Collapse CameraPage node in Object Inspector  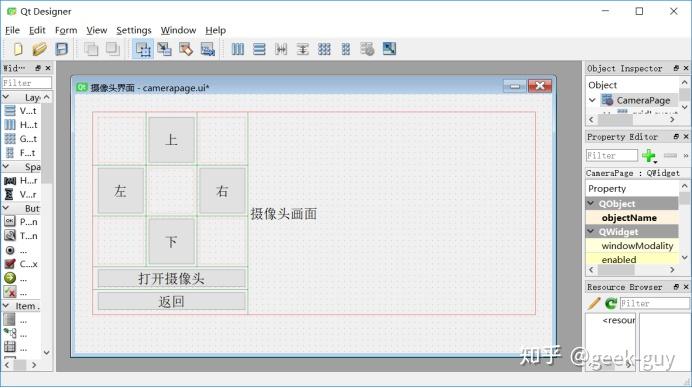tap(593, 100)
